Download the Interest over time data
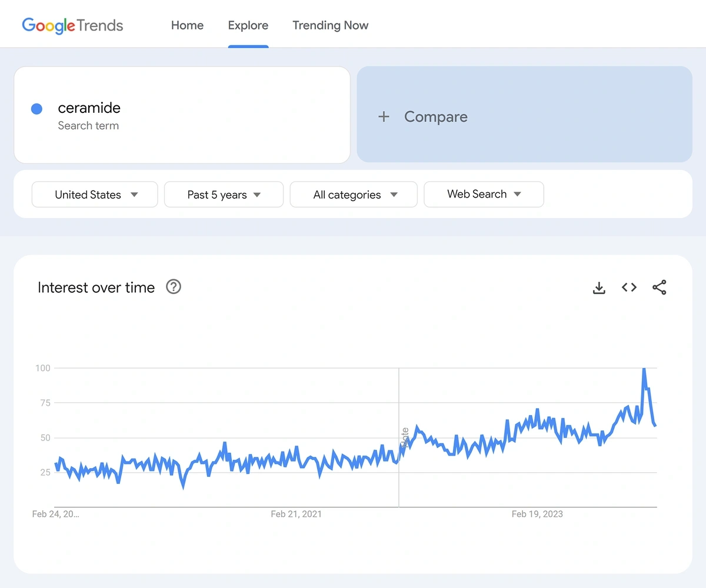Viewport: 706px width, 588px height. (599, 288)
